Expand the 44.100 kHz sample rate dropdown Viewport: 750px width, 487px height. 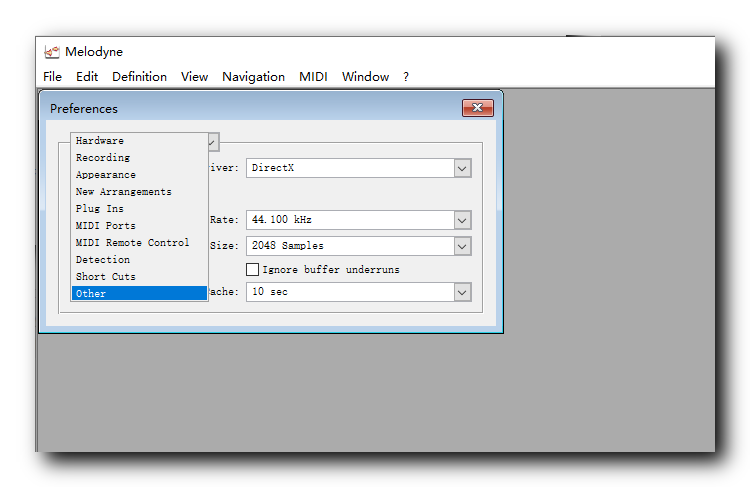point(462,220)
